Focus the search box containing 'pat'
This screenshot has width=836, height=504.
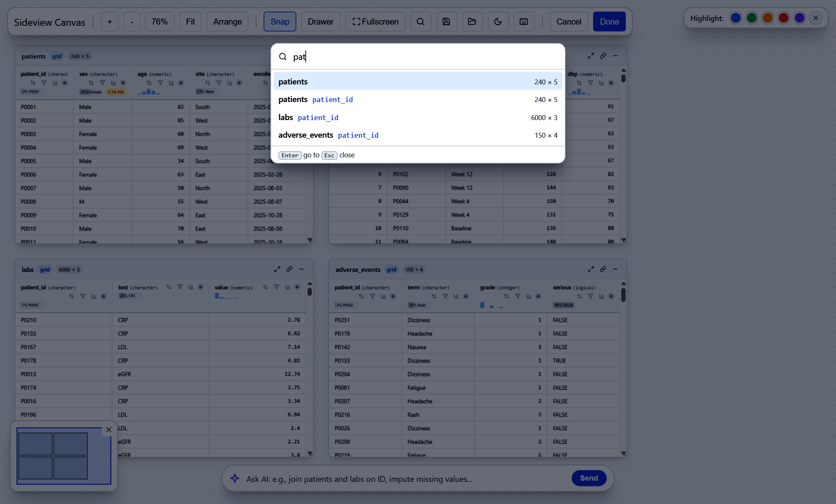(x=418, y=57)
